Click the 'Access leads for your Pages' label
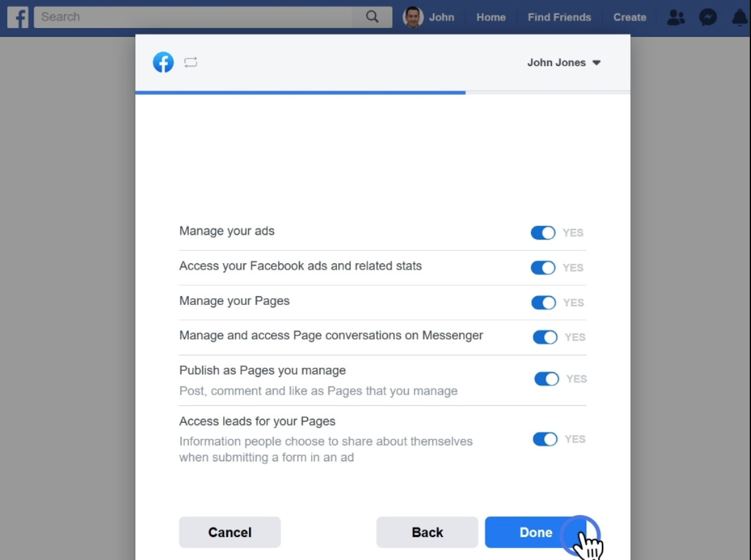 click(x=258, y=421)
